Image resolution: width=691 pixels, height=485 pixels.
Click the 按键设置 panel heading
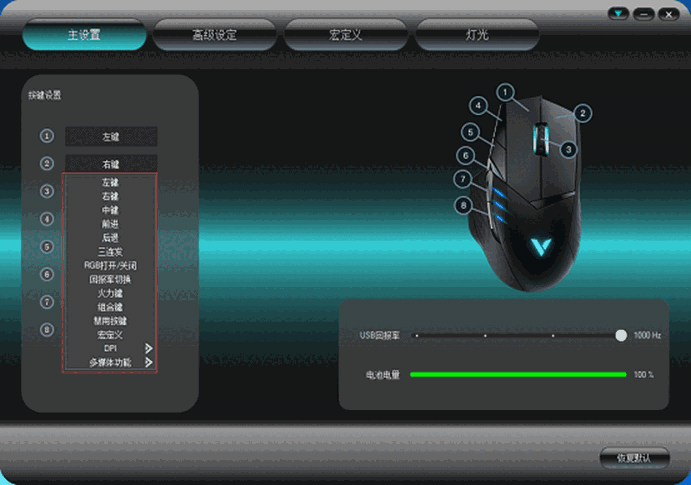[x=45, y=95]
